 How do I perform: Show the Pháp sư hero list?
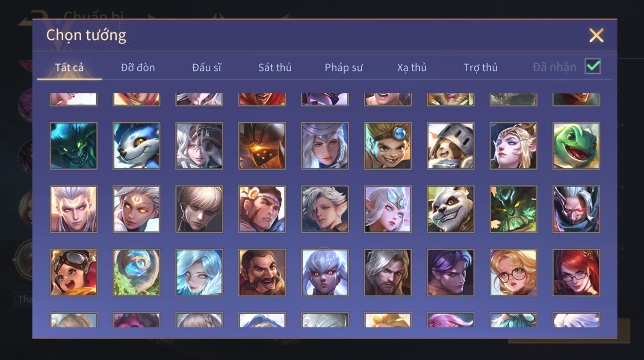343,68
